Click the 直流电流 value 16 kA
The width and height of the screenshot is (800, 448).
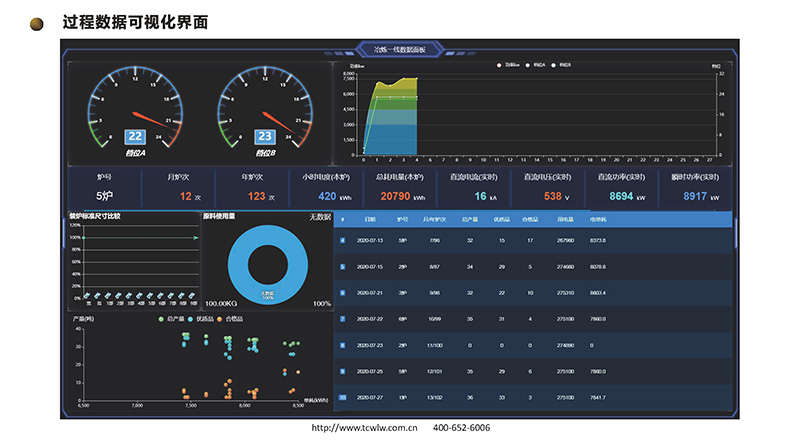click(485, 196)
